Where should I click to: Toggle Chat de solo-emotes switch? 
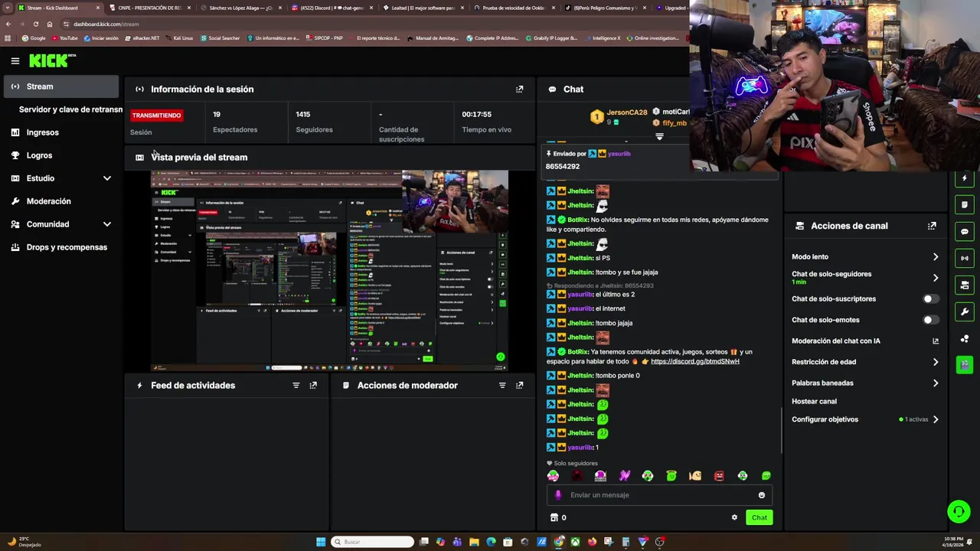point(930,320)
